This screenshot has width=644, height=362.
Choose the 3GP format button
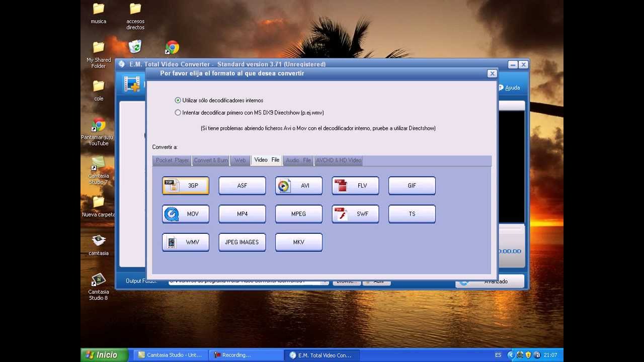pyautogui.click(x=186, y=186)
